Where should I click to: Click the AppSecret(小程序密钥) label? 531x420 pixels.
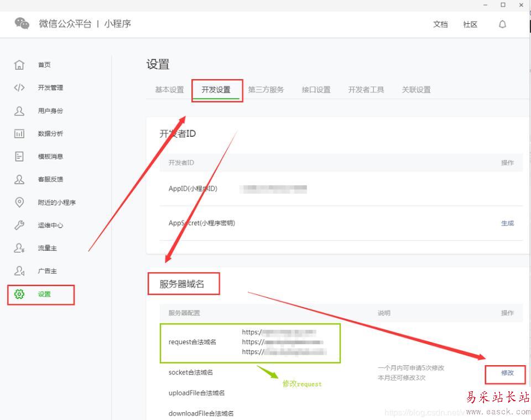201,223
